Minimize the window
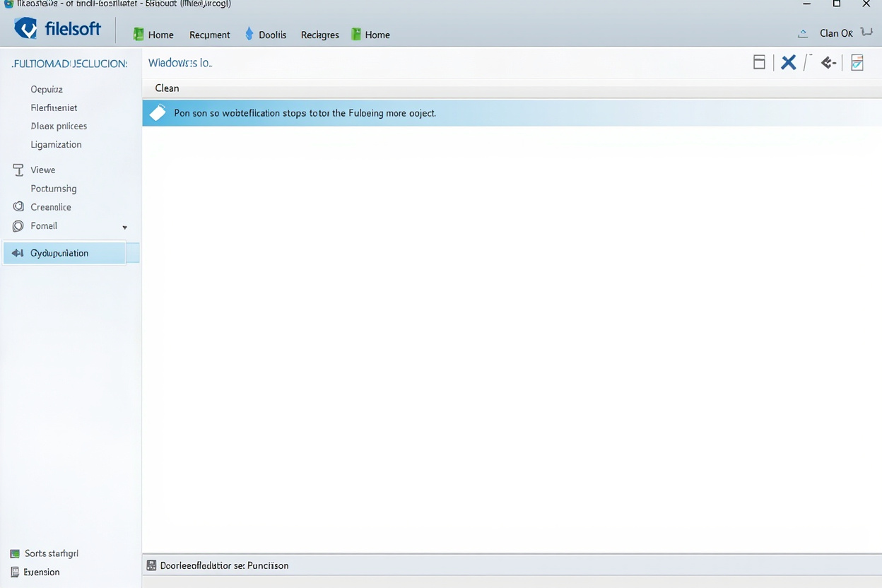This screenshot has width=882, height=588. click(807, 4)
